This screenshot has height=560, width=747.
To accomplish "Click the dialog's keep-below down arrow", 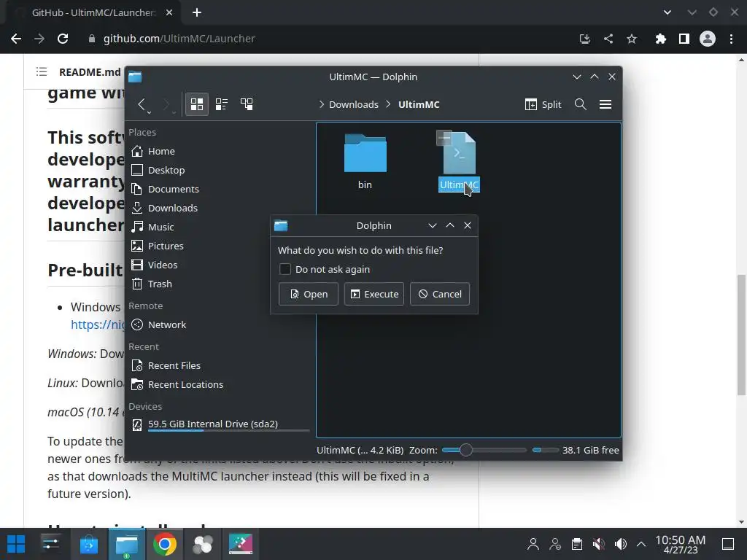I will pos(433,226).
